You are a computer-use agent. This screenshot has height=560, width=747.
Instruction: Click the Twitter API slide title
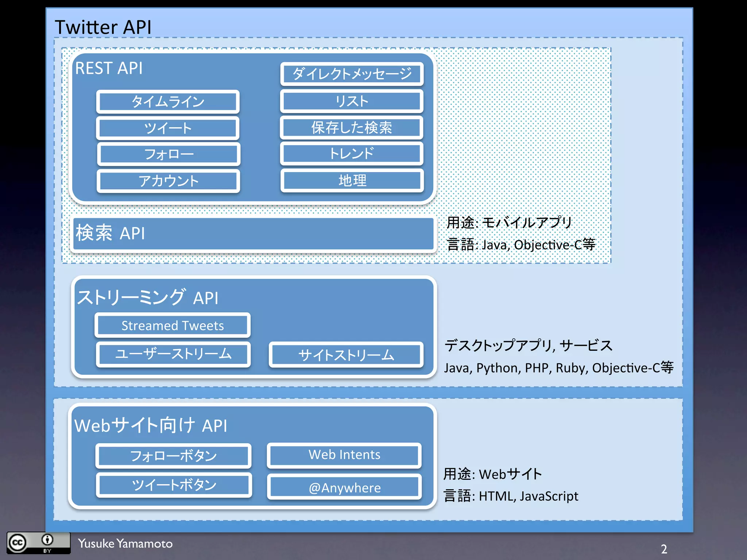(x=103, y=27)
